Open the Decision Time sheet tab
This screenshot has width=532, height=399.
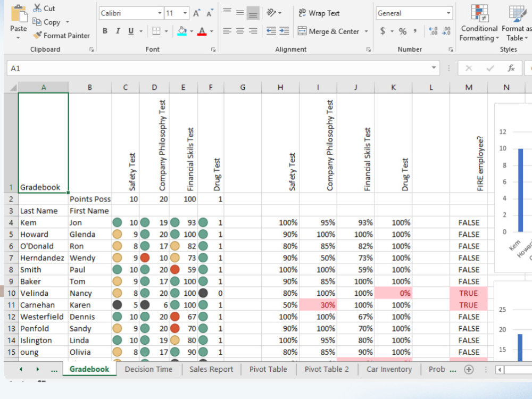click(148, 369)
